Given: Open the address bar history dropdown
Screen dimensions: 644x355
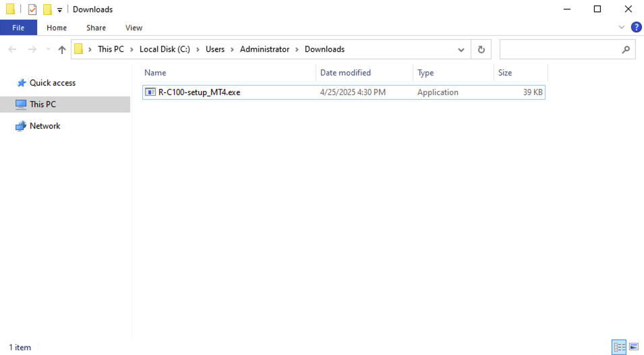Looking at the screenshot, I should 461,50.
